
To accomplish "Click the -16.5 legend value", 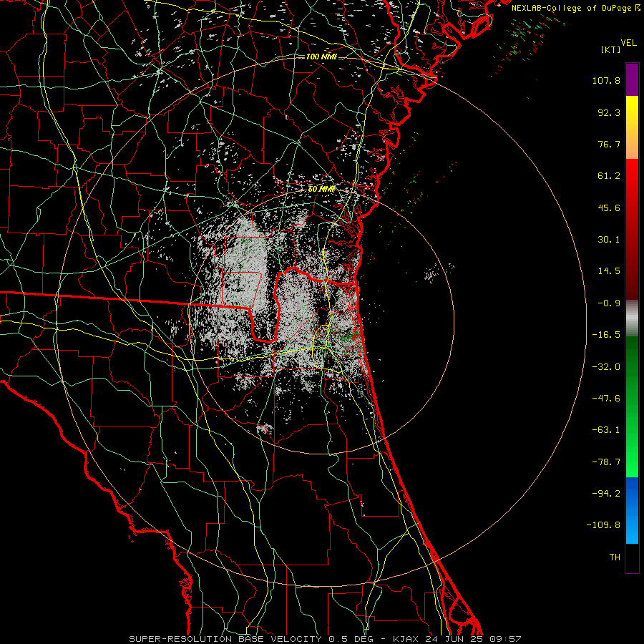I will 606,335.
